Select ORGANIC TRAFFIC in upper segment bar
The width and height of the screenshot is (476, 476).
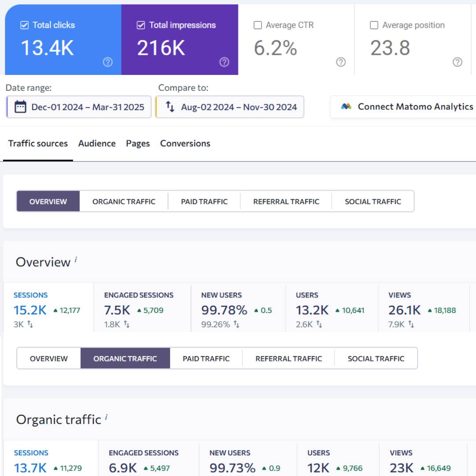124,201
